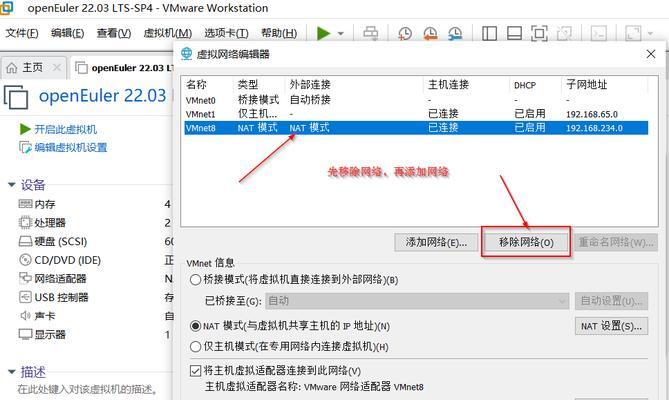Collapse the 描述 section
This screenshot has height=400, width=669.
(x=12, y=372)
